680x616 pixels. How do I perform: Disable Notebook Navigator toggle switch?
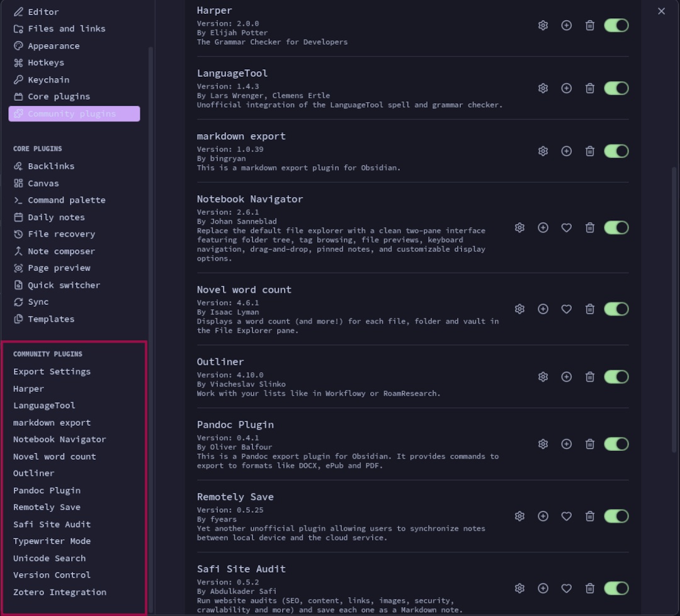pyautogui.click(x=616, y=228)
